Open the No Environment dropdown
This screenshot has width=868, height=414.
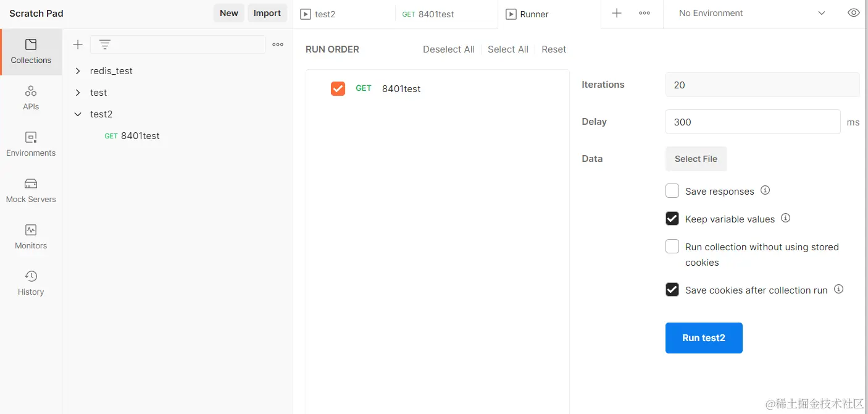pyautogui.click(x=752, y=13)
